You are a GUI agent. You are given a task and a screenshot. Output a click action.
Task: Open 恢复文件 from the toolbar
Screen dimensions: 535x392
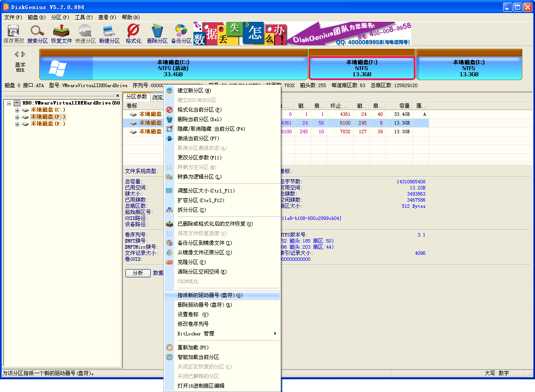61,34
